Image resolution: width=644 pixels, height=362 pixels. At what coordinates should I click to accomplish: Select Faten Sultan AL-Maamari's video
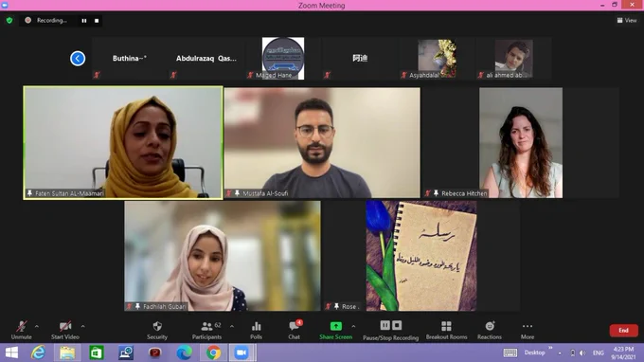click(x=123, y=142)
